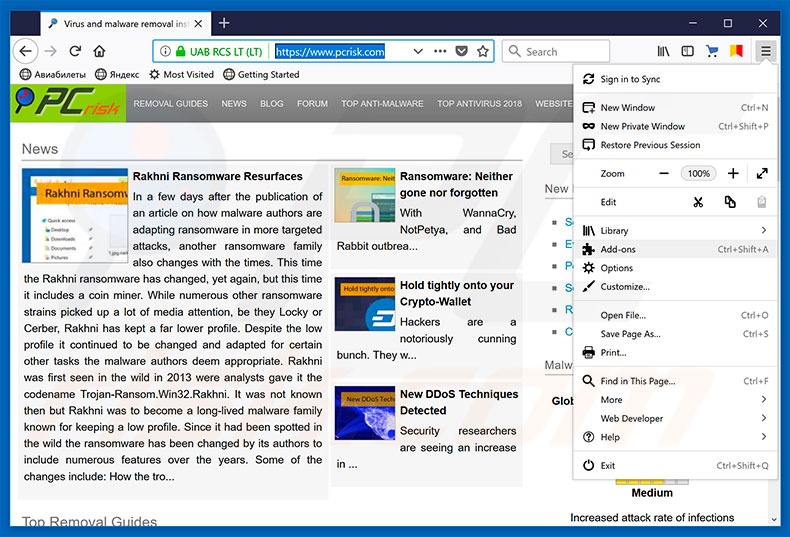Expand the Web Developer submenu
Screen dimensions: 790x537
point(675,418)
